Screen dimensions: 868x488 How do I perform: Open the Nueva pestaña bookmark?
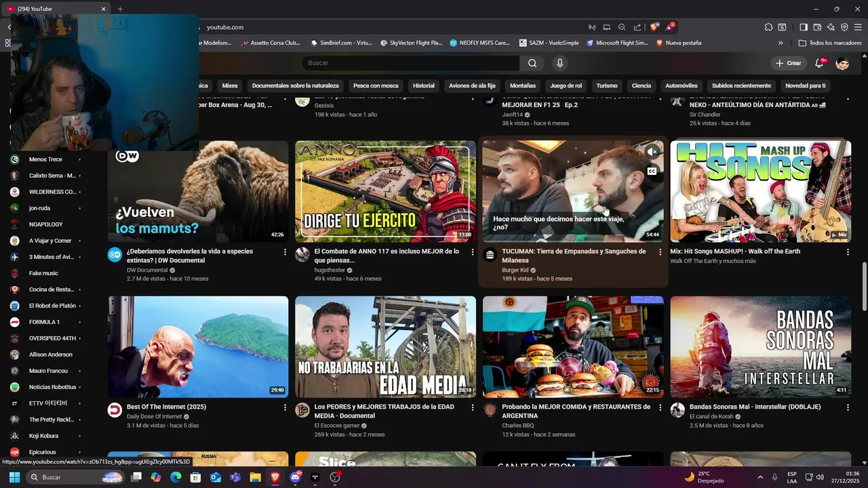tap(678, 43)
